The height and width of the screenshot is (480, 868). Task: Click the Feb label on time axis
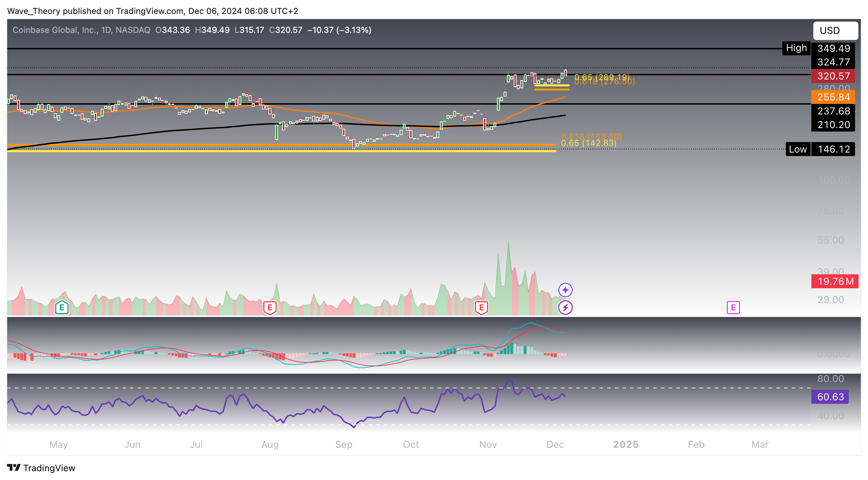click(x=696, y=445)
